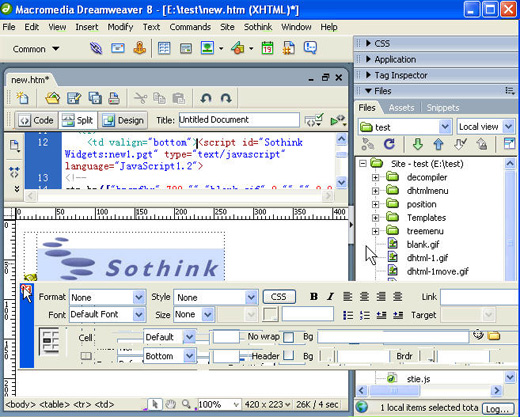520x417 pixels.
Task: Expand the Templates folder
Action: pos(375,218)
